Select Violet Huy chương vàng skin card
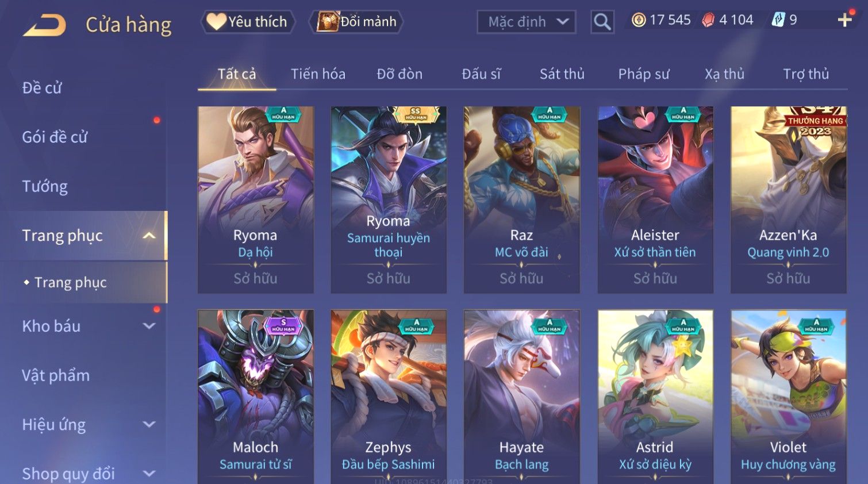Image resolution: width=868 pixels, height=484 pixels. tap(788, 397)
